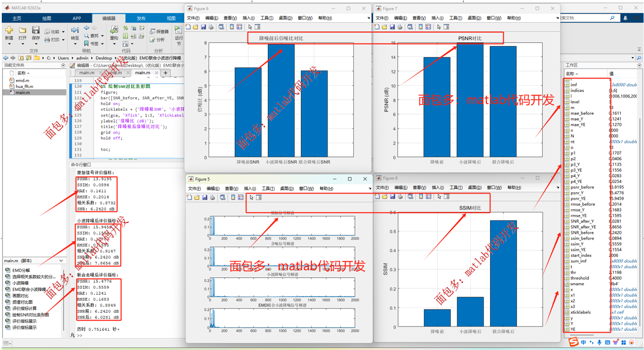
Task: Click the Desktop segment in the address path
Action: tap(104, 58)
